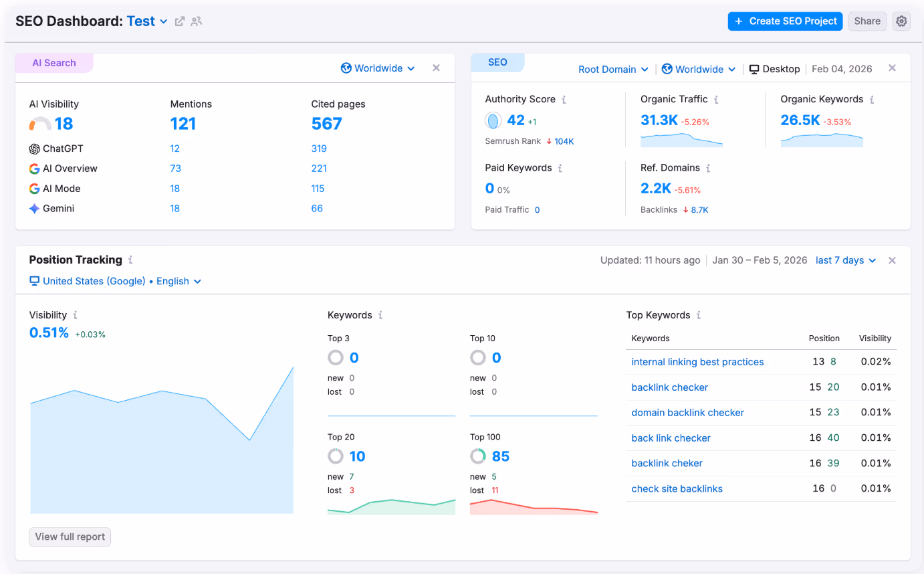Screen dimensions: 924x574
Task: Show info for Top Keywords
Action: tap(699, 315)
